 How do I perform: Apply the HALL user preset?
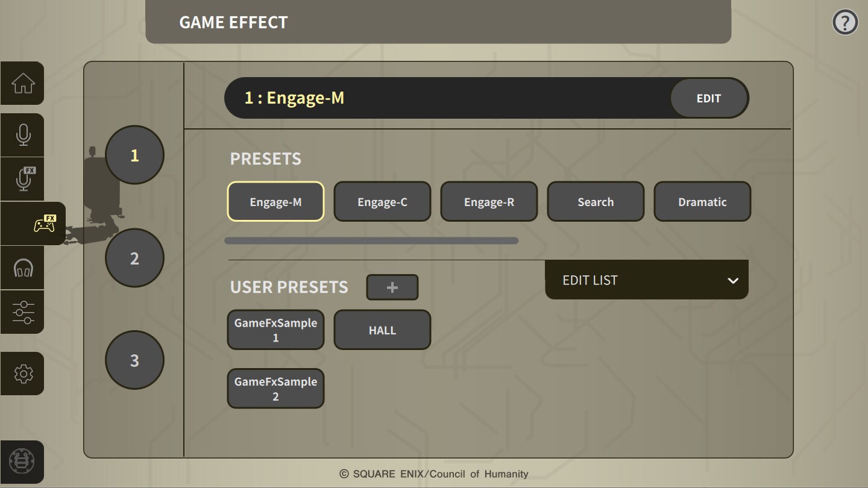[382, 330]
